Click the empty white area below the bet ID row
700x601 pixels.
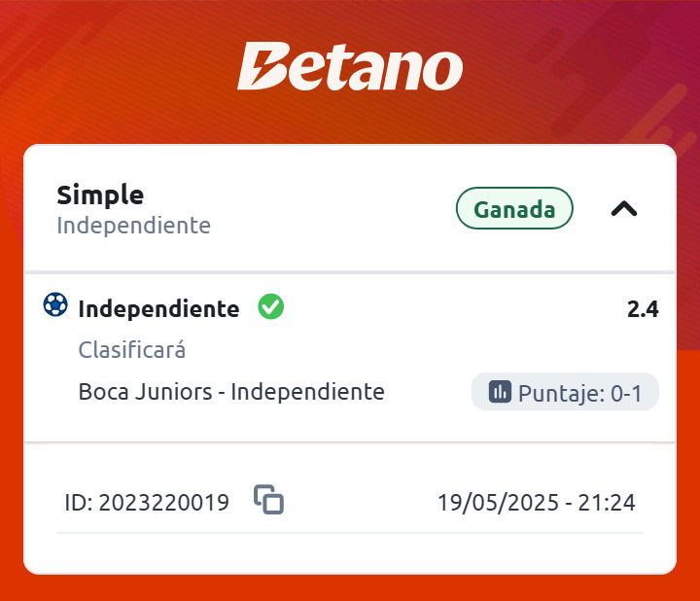tap(350, 553)
